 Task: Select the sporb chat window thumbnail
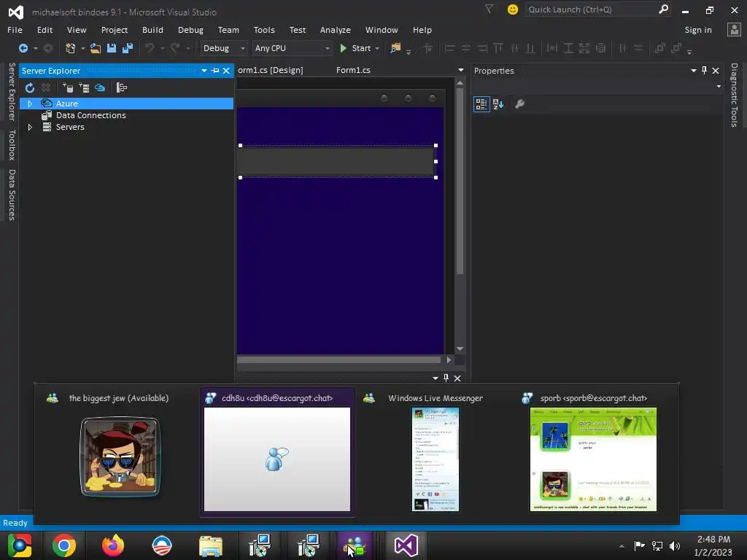[x=593, y=459]
